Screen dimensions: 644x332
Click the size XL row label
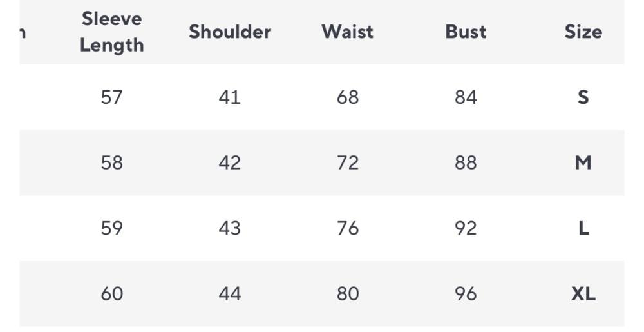(583, 294)
